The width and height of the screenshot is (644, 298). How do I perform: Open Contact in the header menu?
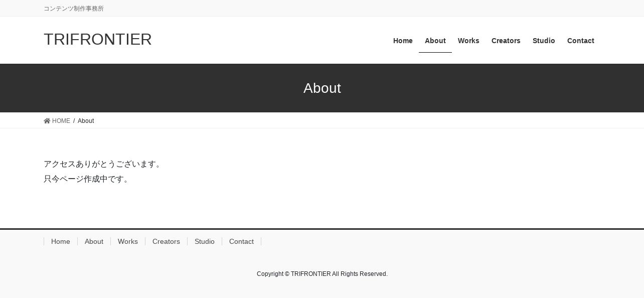click(581, 41)
